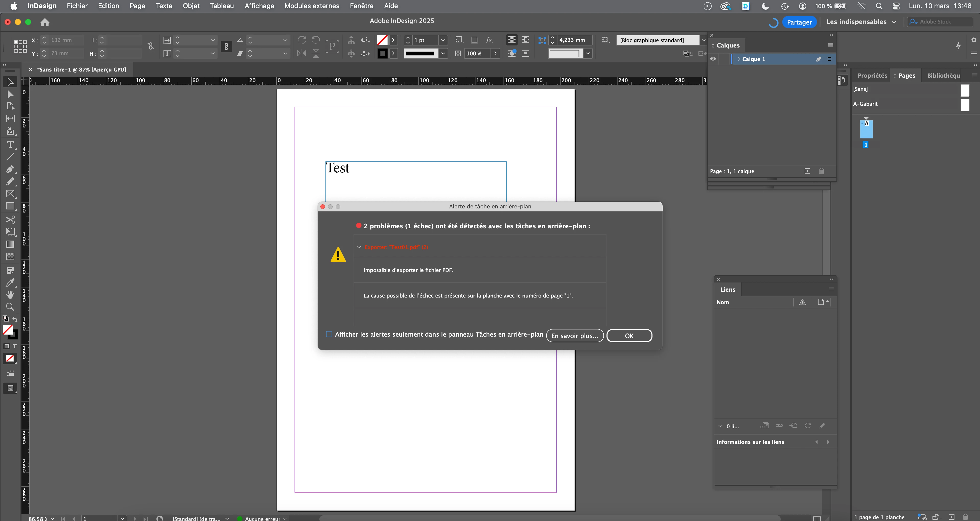Create new layer in Calques panel
The width and height of the screenshot is (980, 521).
807,171
